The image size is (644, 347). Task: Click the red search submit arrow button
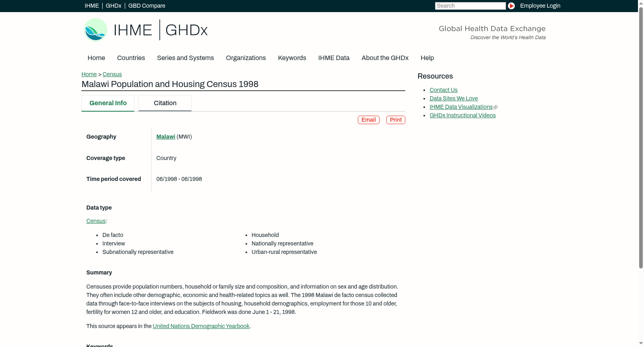coord(511,6)
